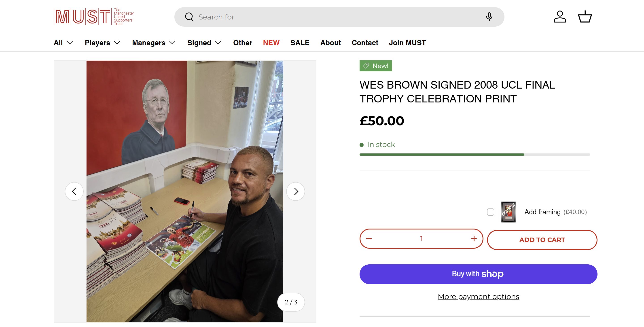This screenshot has height=327, width=644.
Task: Activate voice search microphone icon
Action: pyautogui.click(x=489, y=17)
